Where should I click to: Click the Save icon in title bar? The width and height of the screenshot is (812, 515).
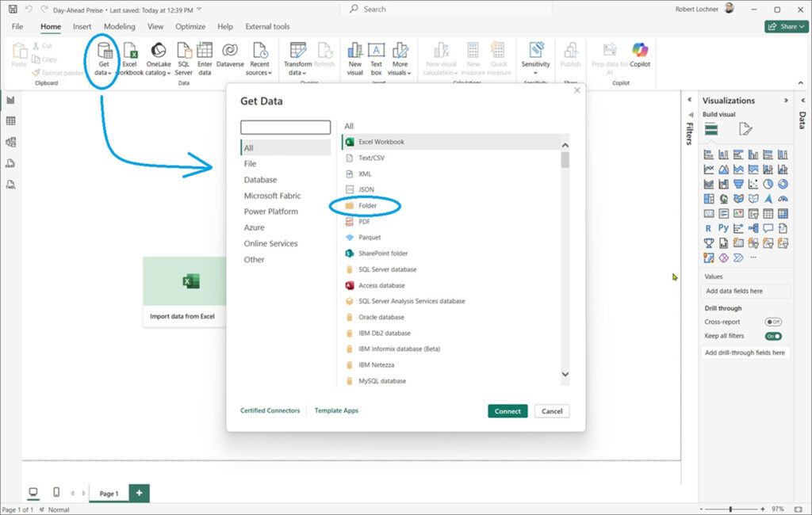pyautogui.click(x=13, y=10)
